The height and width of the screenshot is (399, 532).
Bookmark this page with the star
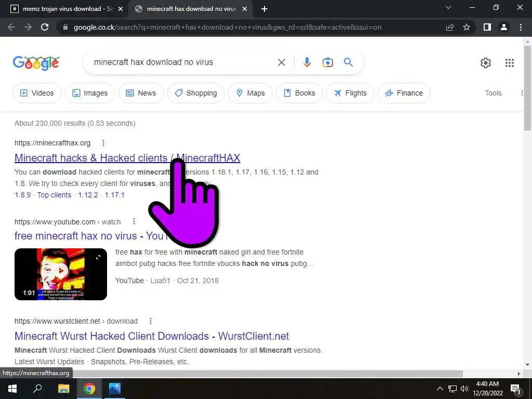tap(467, 27)
